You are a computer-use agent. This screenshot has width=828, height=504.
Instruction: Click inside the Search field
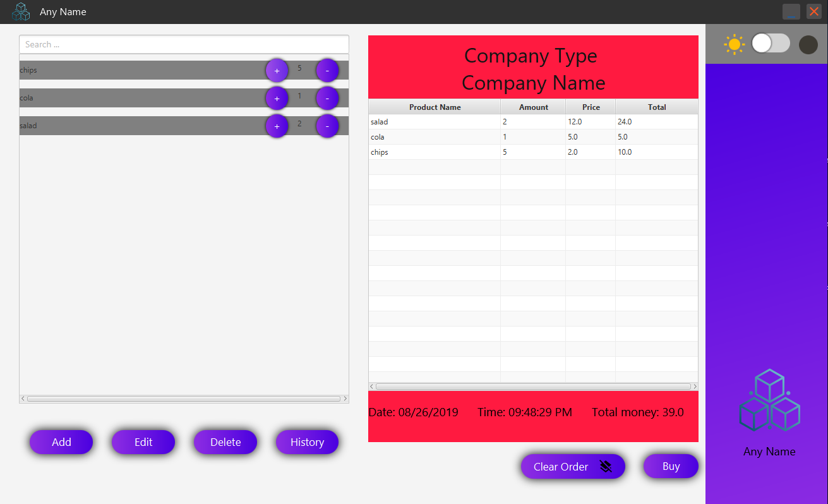(x=184, y=44)
